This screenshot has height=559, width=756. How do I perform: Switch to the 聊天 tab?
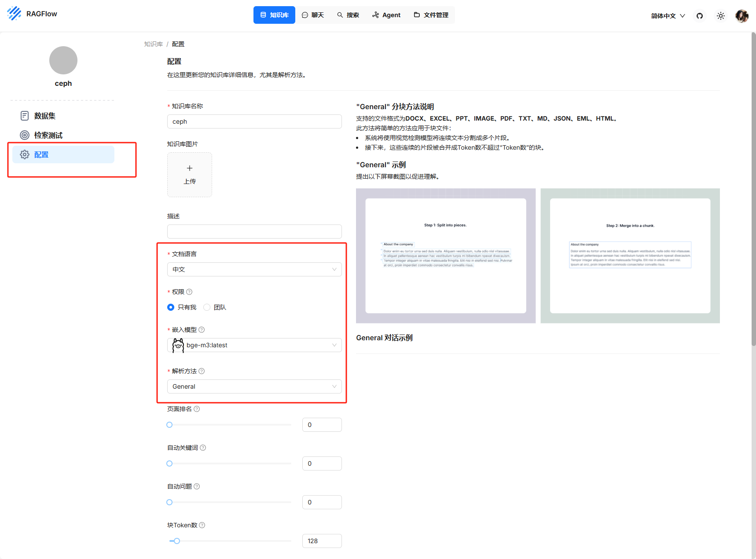(313, 15)
